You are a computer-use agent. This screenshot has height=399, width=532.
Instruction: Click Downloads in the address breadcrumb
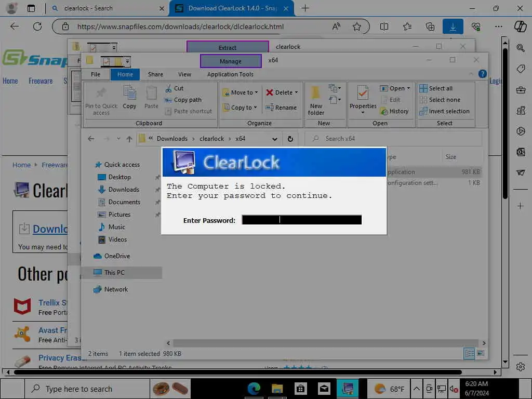[172, 138]
